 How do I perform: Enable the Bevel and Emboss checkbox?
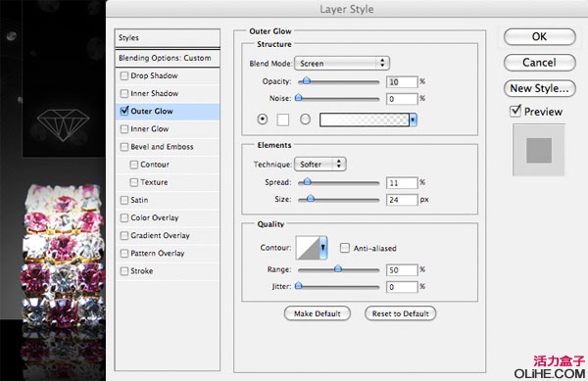124,147
